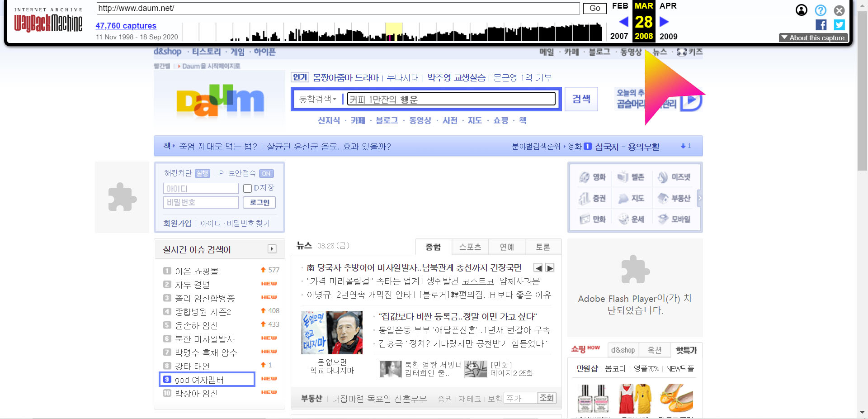The height and width of the screenshot is (419, 868).
Task: Select the 토론 news tab
Action: (x=543, y=247)
